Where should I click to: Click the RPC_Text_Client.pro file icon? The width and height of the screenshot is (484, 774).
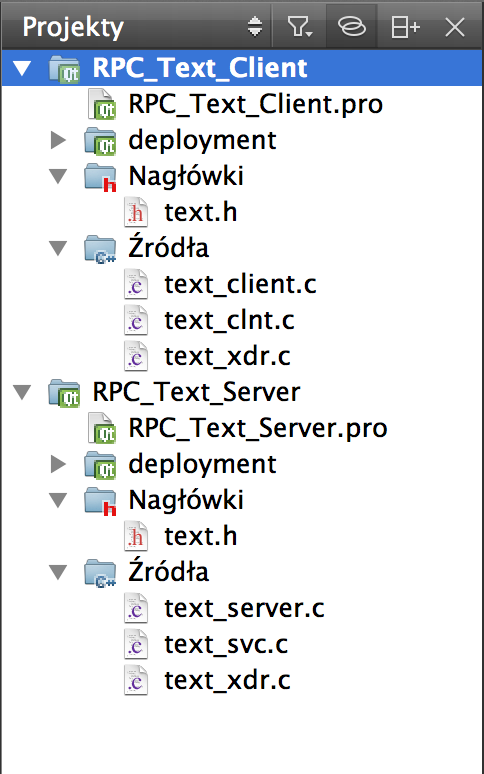tap(102, 105)
